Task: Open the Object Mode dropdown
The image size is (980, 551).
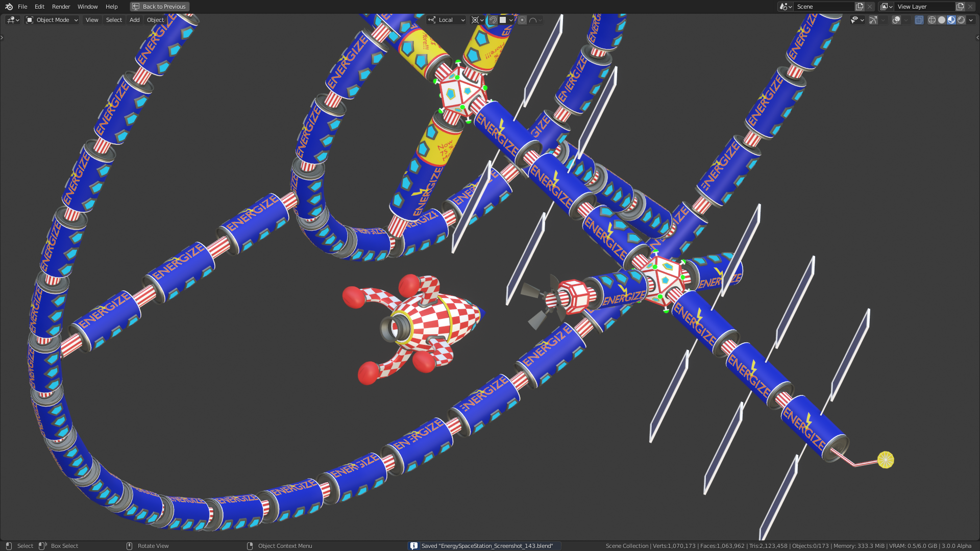Action: 52,20
